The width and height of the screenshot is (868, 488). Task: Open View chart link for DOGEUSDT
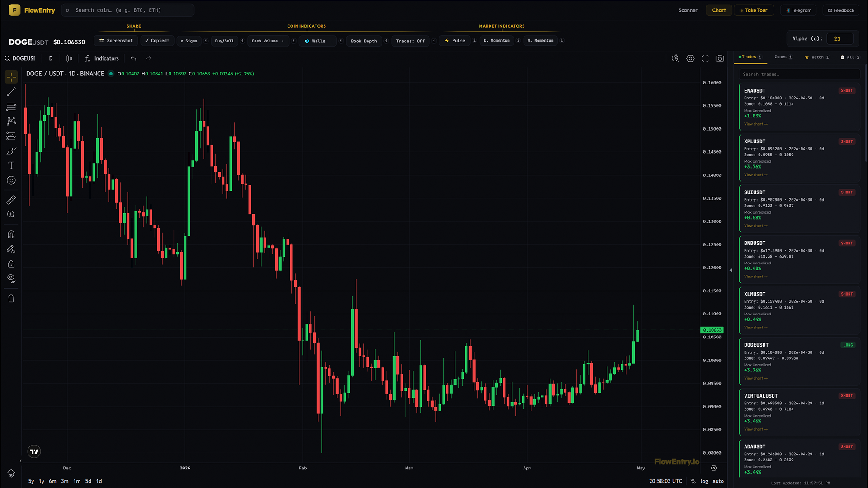755,379
